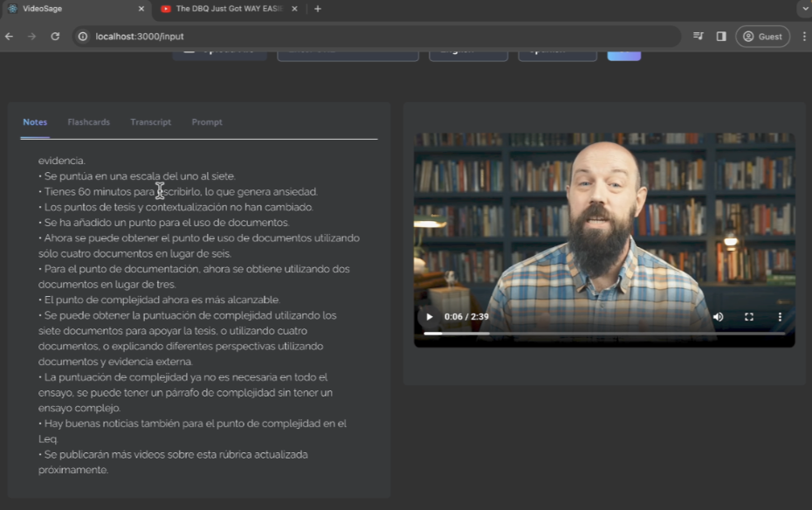Click the video progress bar
The width and height of the screenshot is (812, 510).
(604, 334)
